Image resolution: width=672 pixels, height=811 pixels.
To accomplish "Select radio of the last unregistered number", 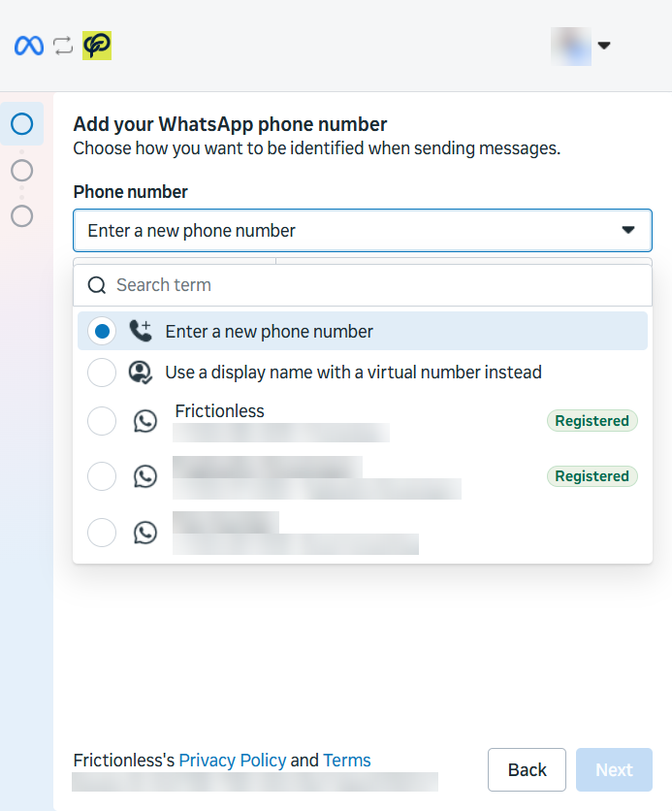I will tap(102, 533).
